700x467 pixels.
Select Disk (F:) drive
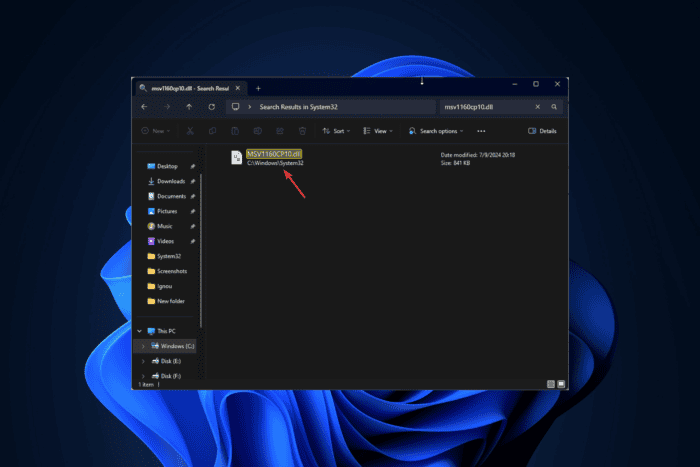click(171, 376)
